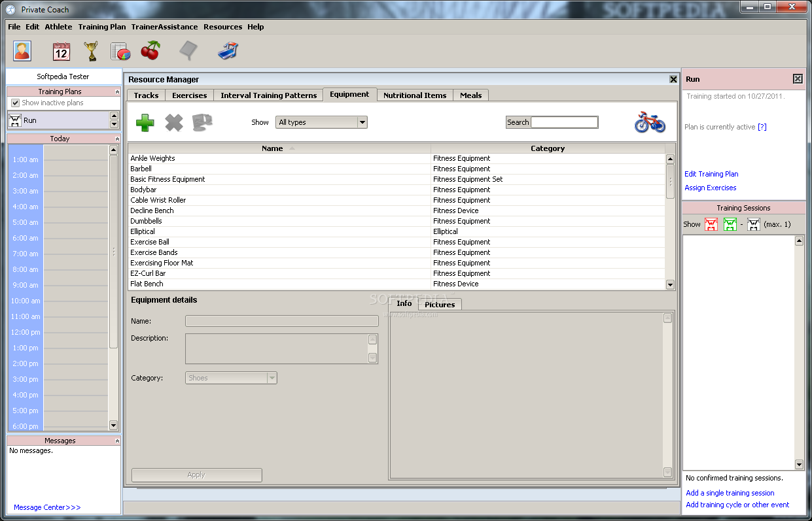Open the Category Shoes dropdown
This screenshot has width=812, height=521.
coord(232,378)
